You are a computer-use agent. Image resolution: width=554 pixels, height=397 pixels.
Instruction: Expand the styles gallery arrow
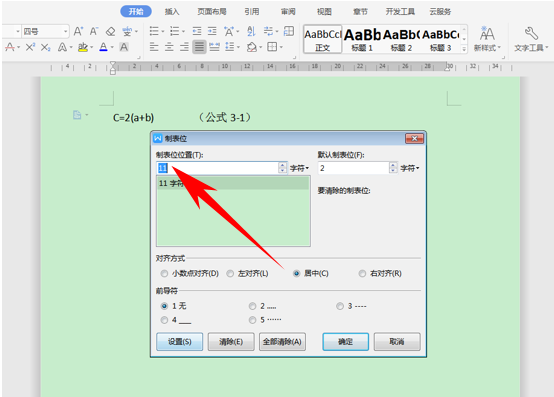tap(464, 49)
